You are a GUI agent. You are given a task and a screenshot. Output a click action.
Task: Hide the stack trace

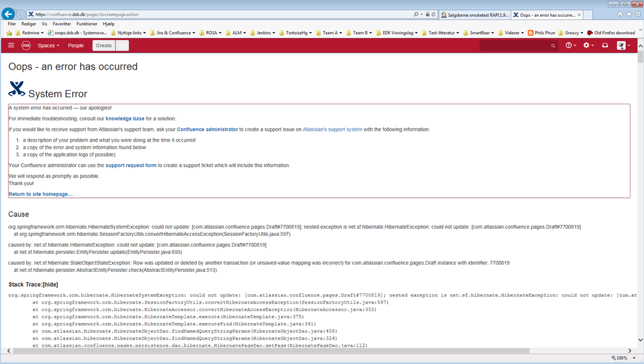(50, 284)
